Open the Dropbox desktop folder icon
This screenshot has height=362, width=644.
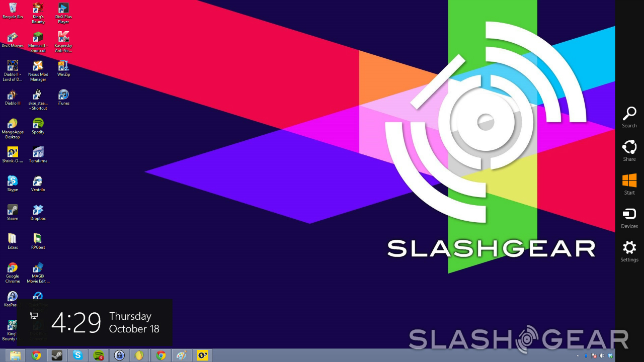pos(38,212)
